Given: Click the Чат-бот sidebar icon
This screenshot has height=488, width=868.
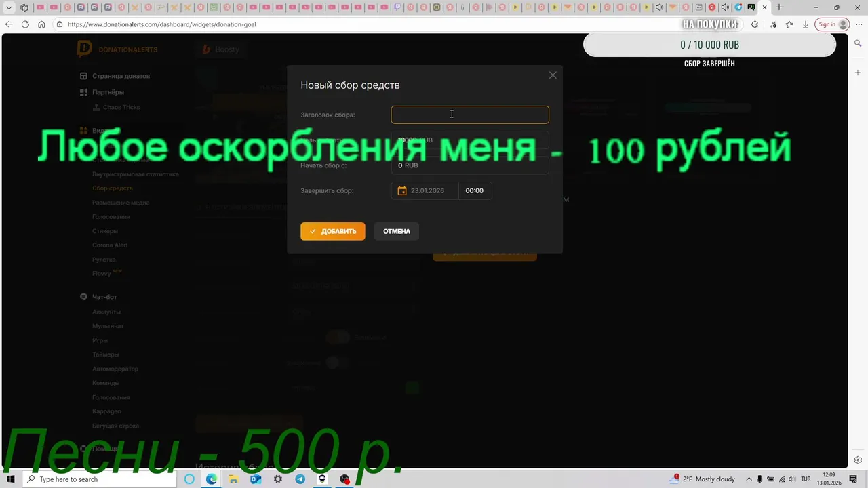Looking at the screenshot, I should (83, 297).
